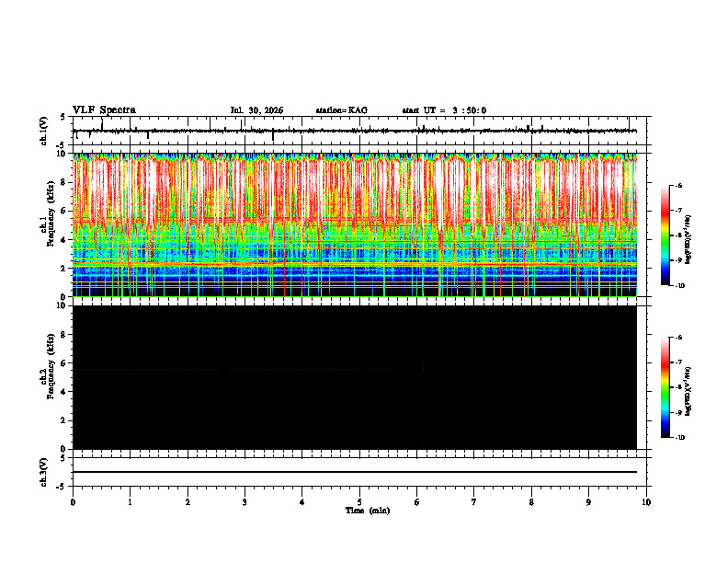Click the 9 minute tick label
Image resolution: width=728 pixels, height=563 pixels.
[x=588, y=502]
